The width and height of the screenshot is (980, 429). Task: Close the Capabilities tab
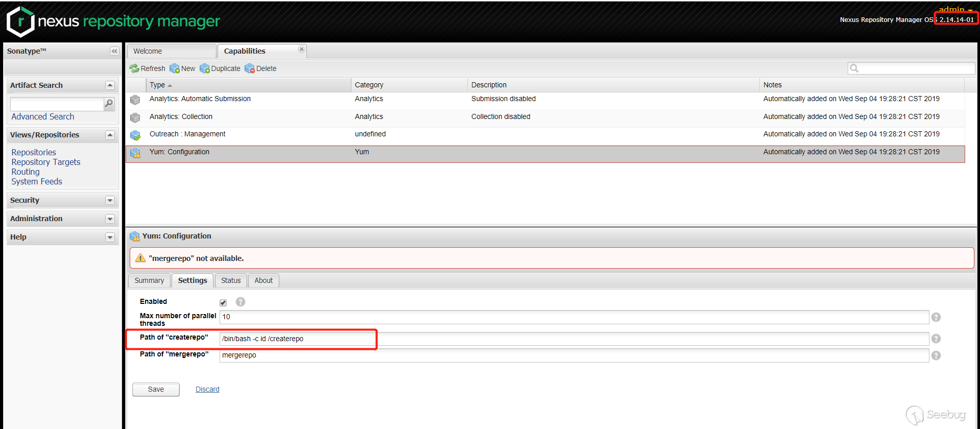pos(302,49)
